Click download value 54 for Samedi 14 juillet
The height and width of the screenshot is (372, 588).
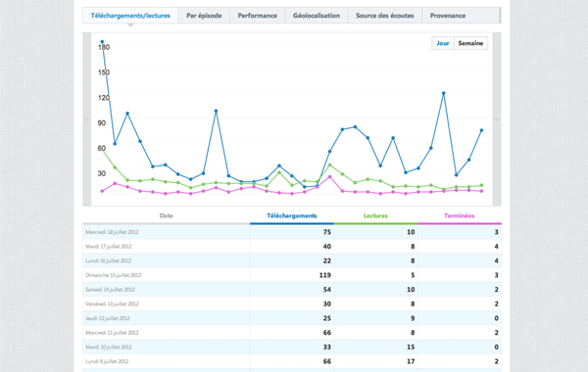327,290
